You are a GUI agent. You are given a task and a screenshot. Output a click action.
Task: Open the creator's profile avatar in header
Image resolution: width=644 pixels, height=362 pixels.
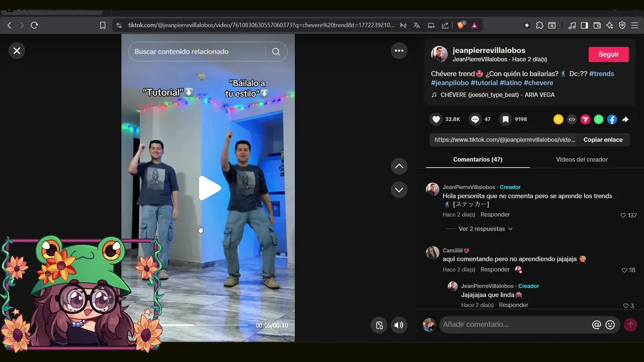439,54
